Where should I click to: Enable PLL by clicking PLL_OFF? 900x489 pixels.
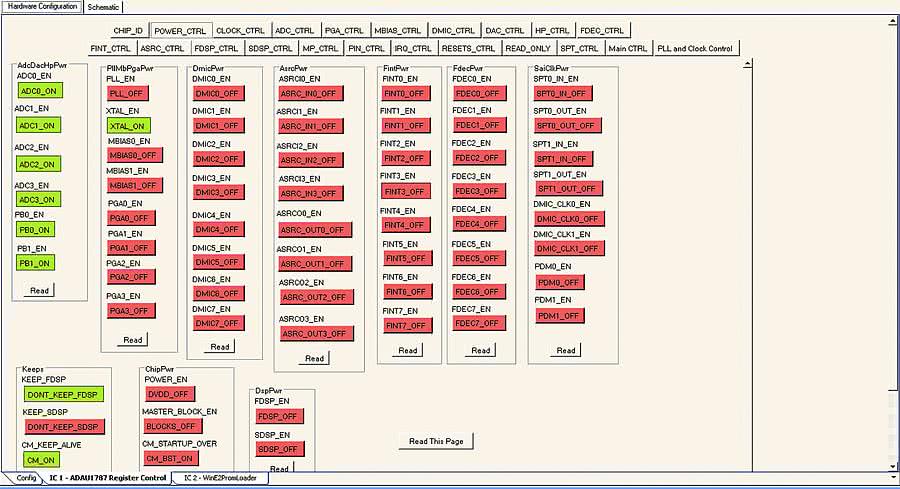(x=128, y=93)
